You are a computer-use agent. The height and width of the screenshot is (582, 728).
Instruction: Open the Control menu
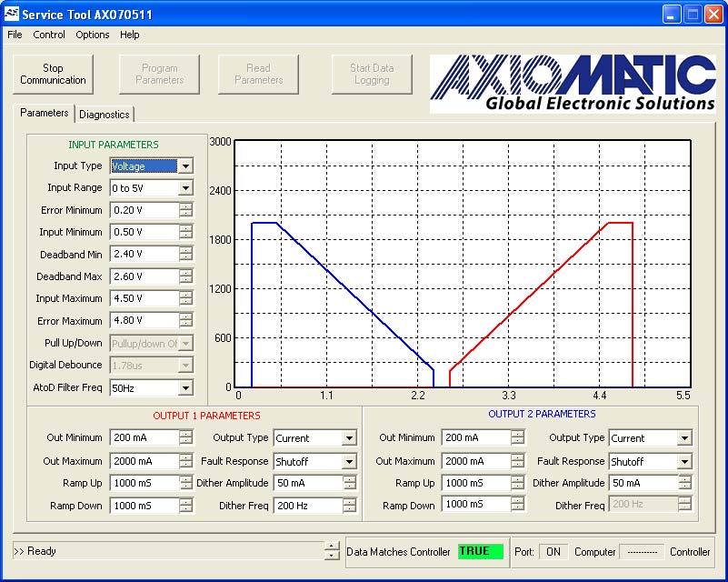click(x=49, y=35)
